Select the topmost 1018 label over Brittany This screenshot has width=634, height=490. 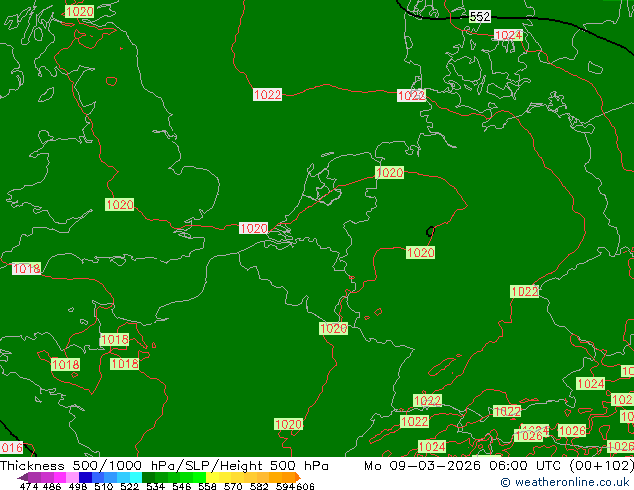(114, 340)
